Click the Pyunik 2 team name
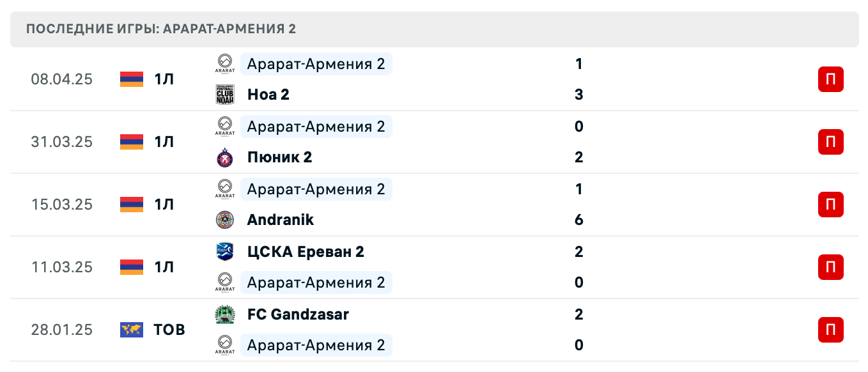Screen dimensions: 868x372 tap(279, 157)
